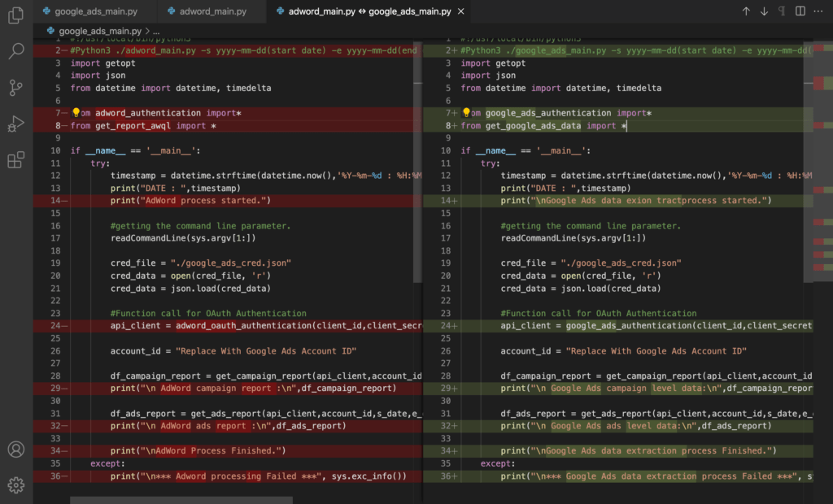Close the diff comparison tab
Image resolution: width=833 pixels, height=504 pixels.
[x=460, y=11]
